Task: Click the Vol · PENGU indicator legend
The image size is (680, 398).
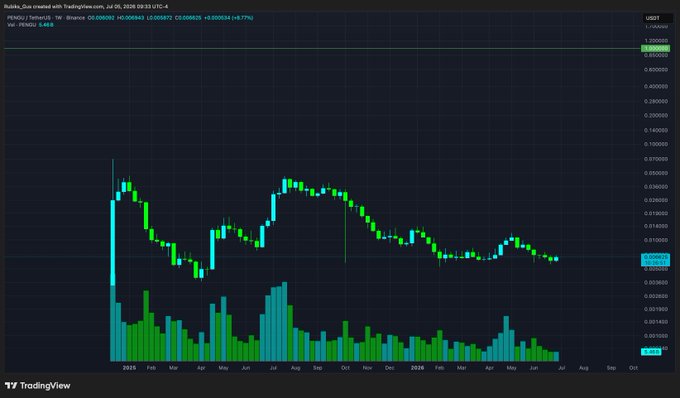Action: click(22, 25)
